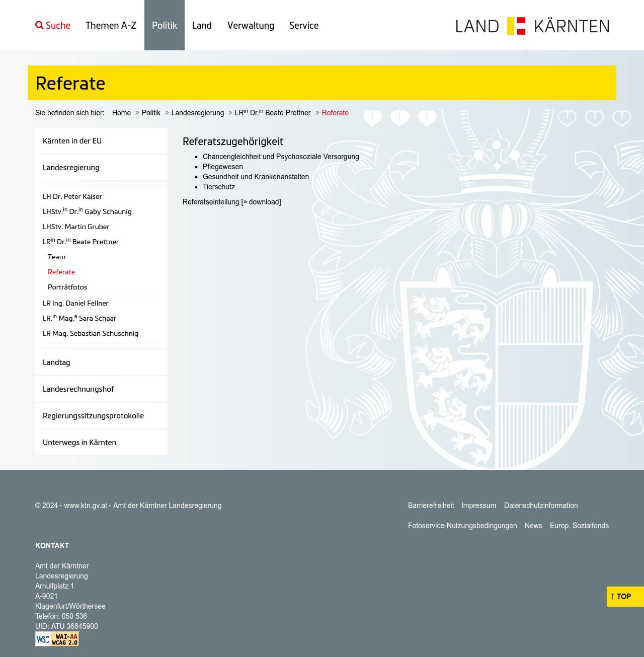Image resolution: width=644 pixels, height=657 pixels.
Task: Open the Porträtfotos sub-item
Action: (67, 287)
